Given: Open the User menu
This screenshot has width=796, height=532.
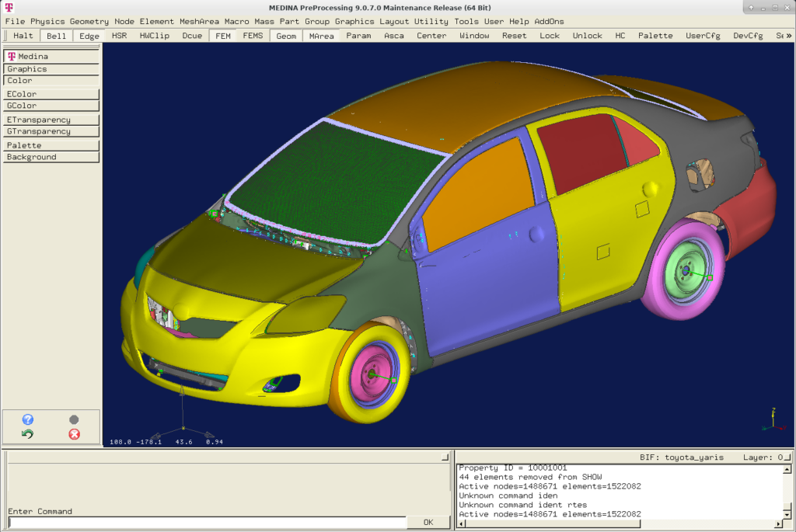Looking at the screenshot, I should [494, 21].
